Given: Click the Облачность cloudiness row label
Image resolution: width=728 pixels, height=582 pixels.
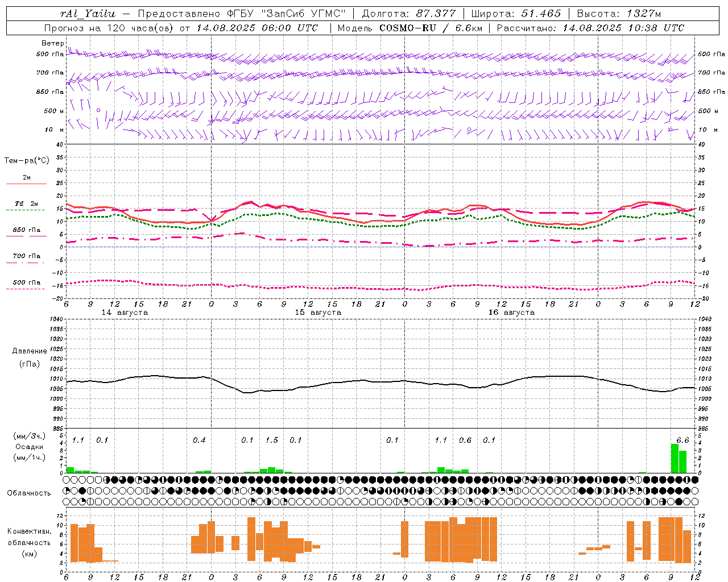Looking at the screenshot, I should [29, 493].
